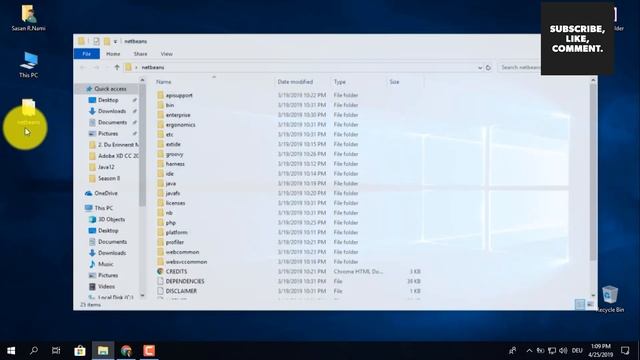Viewport: 640px width, 360px height.
Task: Select pinned Pictures under Quick access
Action: pos(108,133)
